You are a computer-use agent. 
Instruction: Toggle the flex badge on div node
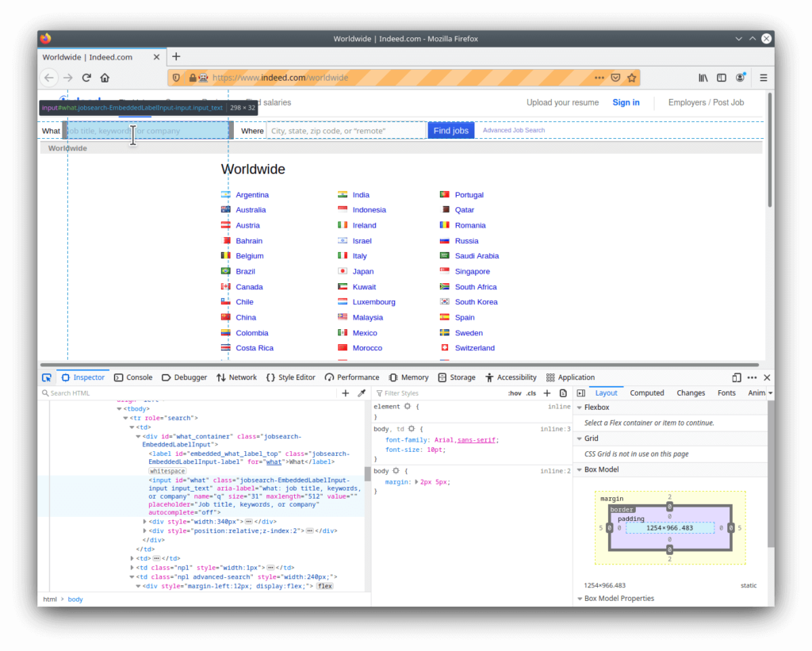tap(325, 586)
